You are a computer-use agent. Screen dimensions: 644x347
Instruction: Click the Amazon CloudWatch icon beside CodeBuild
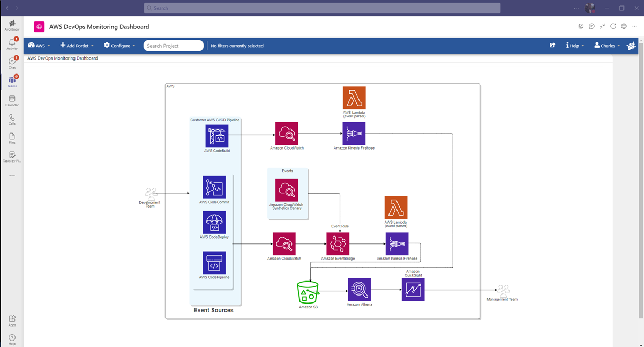[x=287, y=134]
